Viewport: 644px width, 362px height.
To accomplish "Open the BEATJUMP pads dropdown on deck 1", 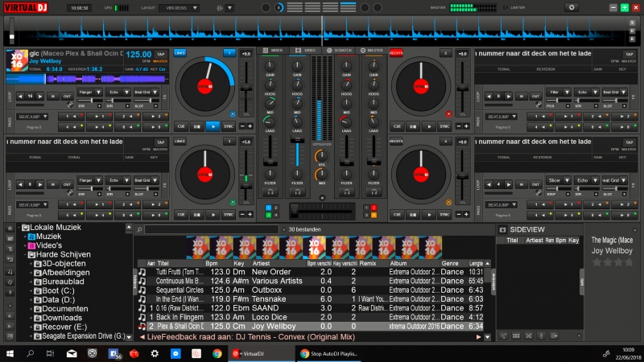I will [x=32, y=117].
